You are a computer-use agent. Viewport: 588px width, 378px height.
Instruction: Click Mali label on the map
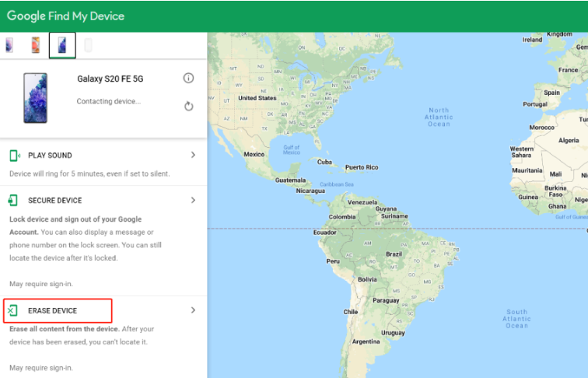coord(556,174)
